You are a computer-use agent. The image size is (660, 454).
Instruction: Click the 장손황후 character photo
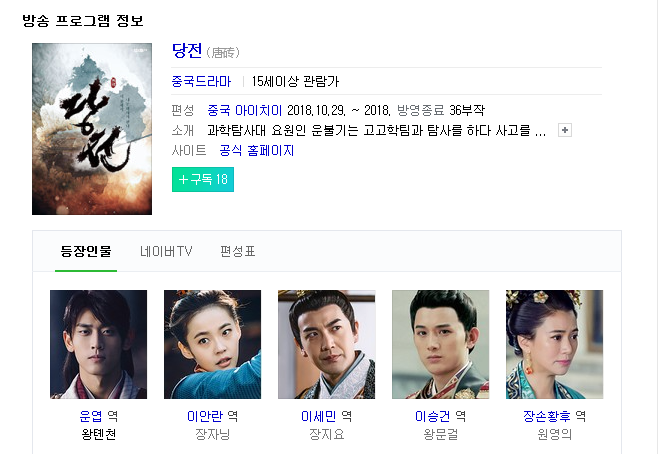click(554, 344)
